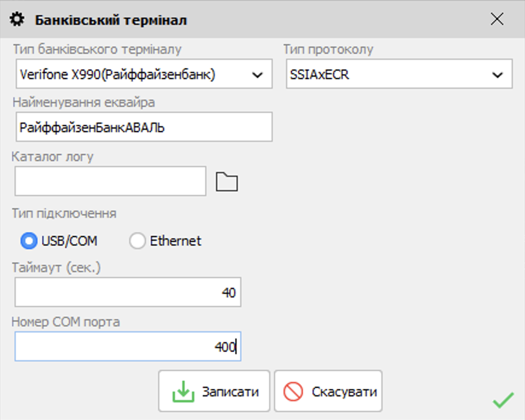The height and width of the screenshot is (420, 525).
Task: Choose the Ethernet connection radio button
Action: coord(138,241)
